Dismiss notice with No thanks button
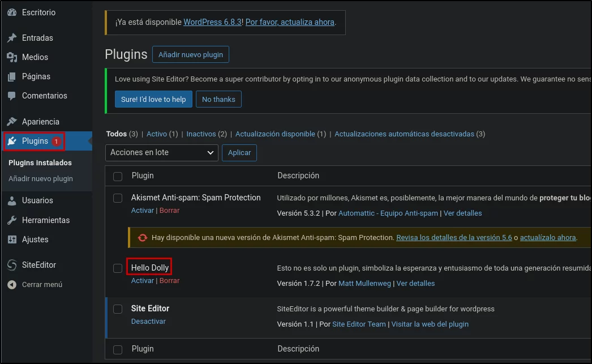 [x=218, y=99]
